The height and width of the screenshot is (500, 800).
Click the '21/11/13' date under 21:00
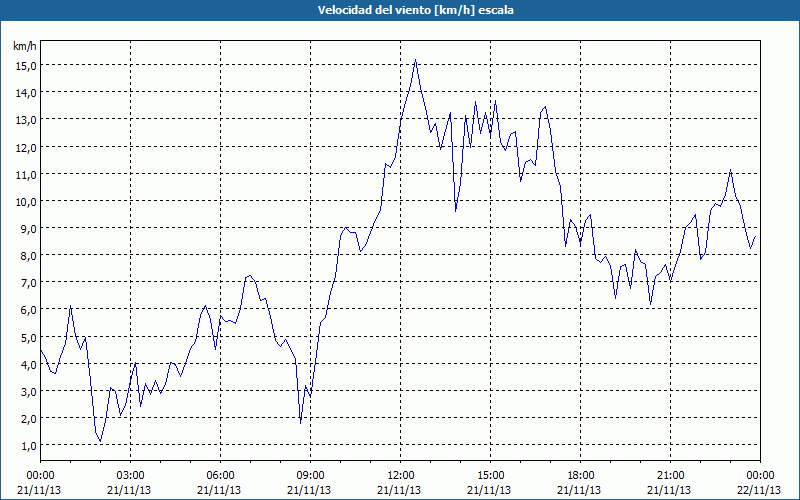(669, 490)
